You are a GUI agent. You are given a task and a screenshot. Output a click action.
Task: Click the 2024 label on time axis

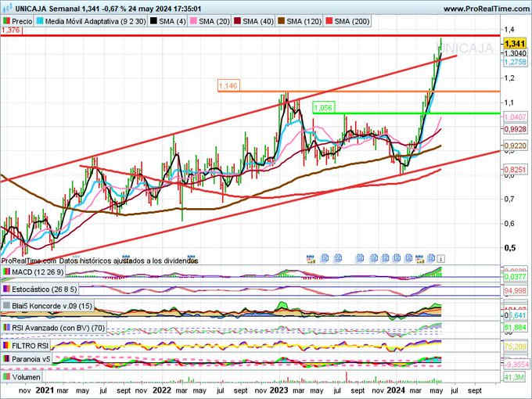coord(397,390)
